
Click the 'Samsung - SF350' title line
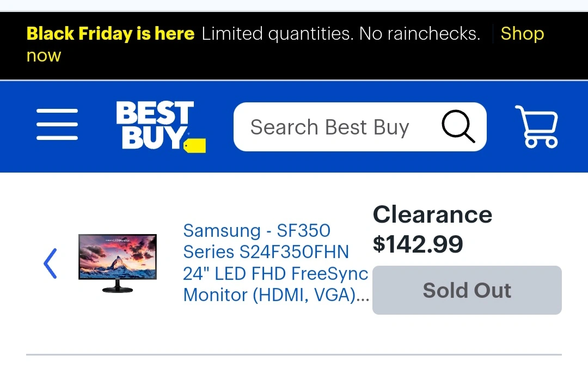click(256, 231)
